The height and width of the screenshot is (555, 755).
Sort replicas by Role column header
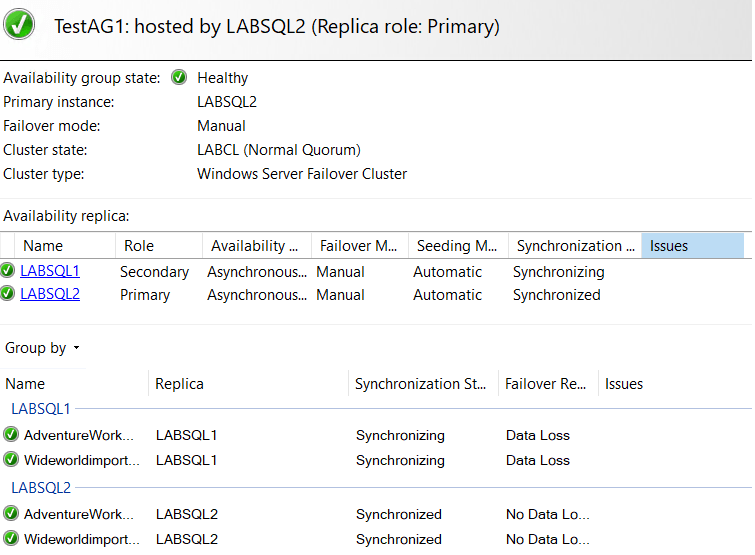pos(159,245)
